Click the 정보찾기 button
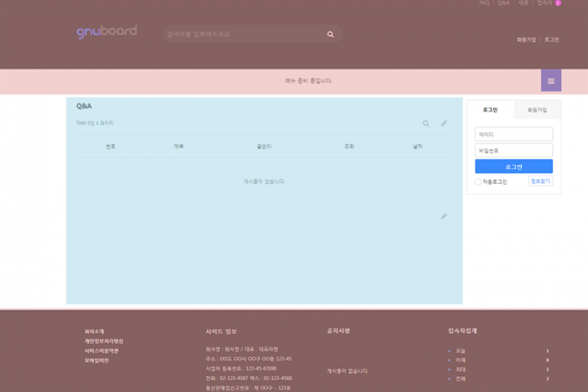The height and width of the screenshot is (392, 588). 540,181
